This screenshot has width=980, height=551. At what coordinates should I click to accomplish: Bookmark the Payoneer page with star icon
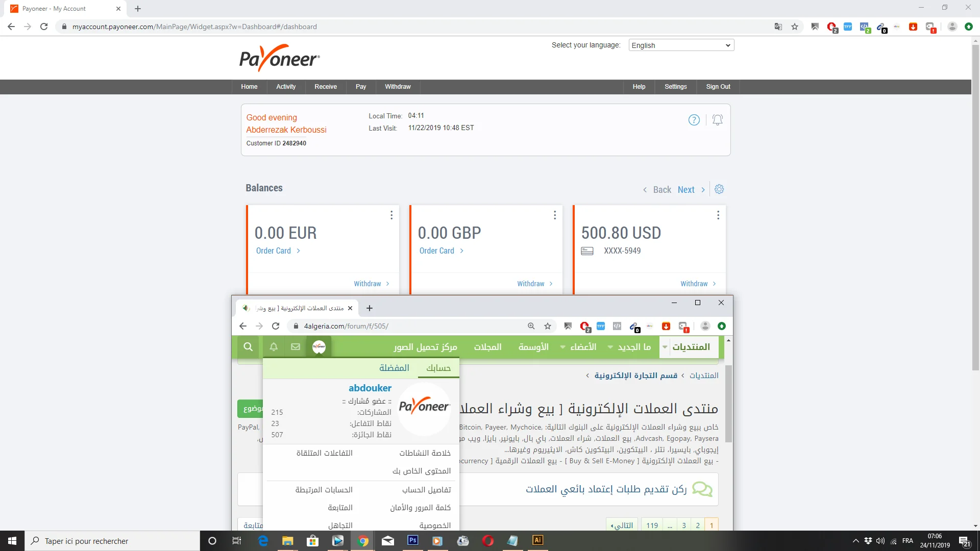[x=795, y=27]
